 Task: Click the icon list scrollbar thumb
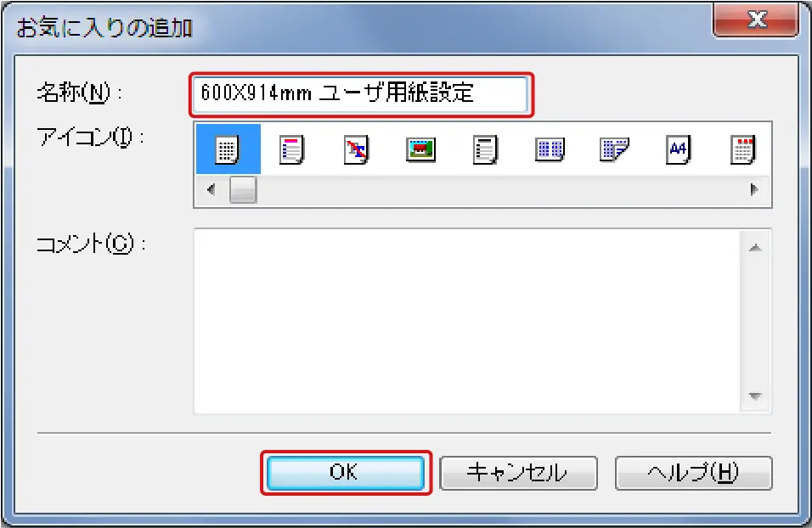point(243,189)
